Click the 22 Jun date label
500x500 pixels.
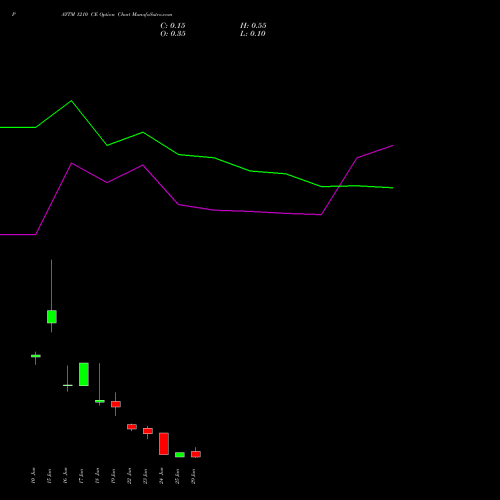click(x=129, y=476)
